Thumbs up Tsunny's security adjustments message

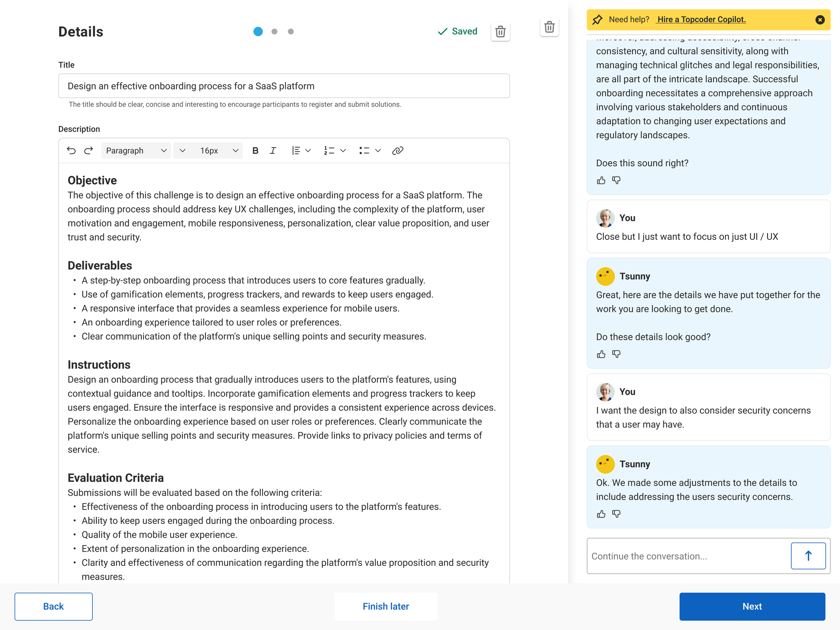pos(601,514)
